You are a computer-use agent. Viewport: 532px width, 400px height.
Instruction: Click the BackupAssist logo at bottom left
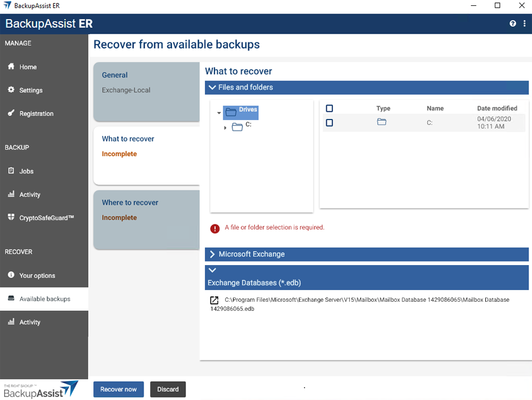(x=41, y=390)
